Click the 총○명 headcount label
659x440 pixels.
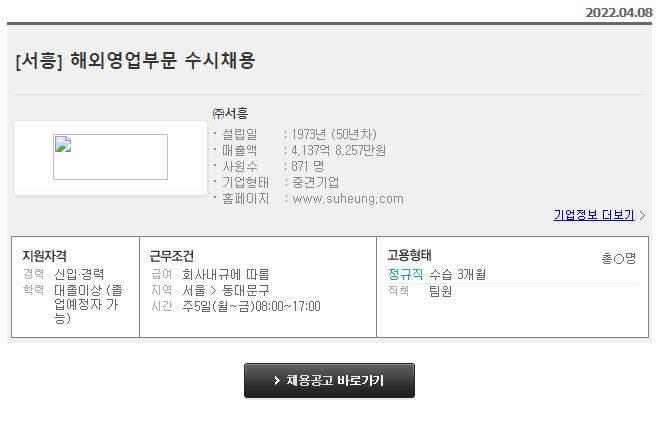pyautogui.click(x=619, y=258)
